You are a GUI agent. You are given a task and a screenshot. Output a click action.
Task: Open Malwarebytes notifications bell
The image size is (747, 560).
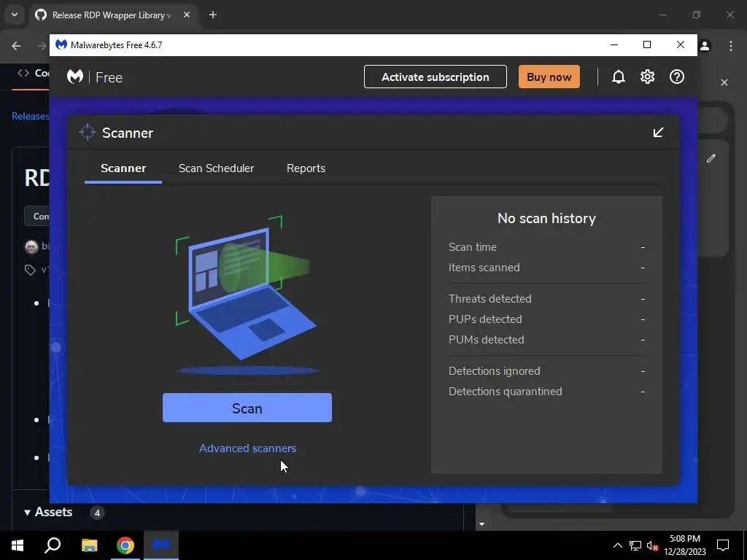coord(619,77)
